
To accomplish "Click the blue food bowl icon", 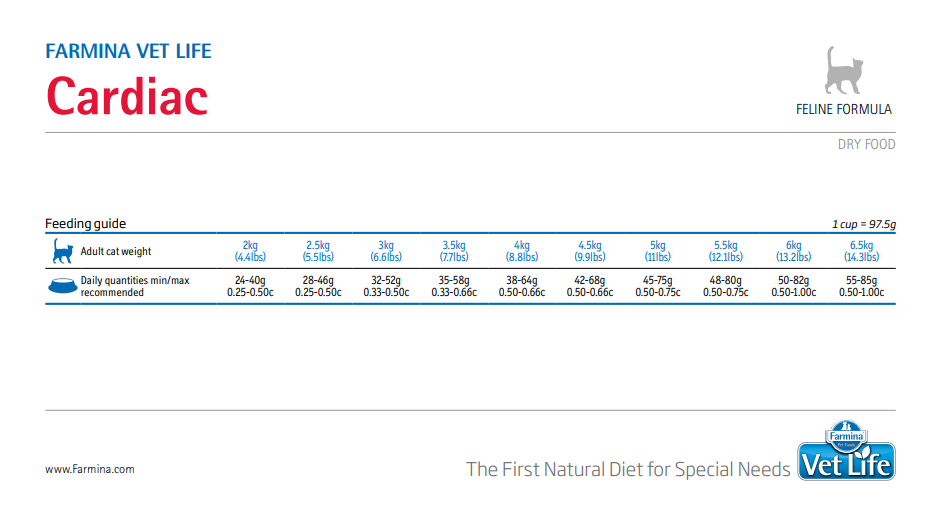I will (63, 286).
